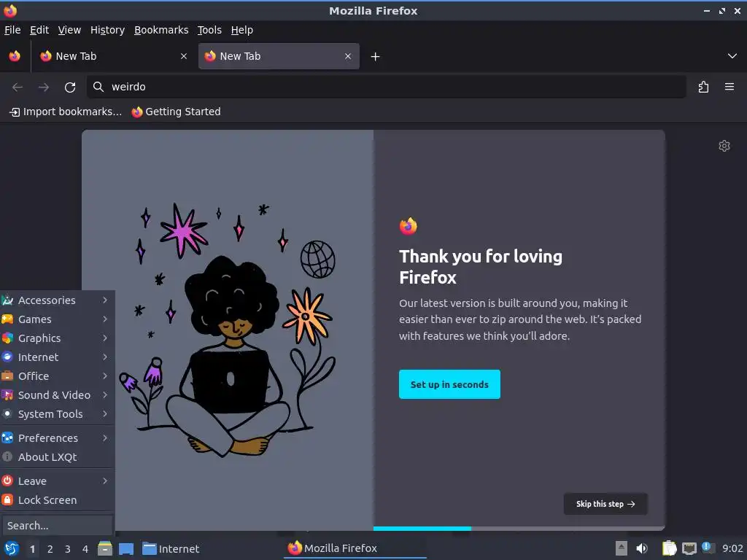Open the History menu
747x560 pixels.
tap(108, 30)
